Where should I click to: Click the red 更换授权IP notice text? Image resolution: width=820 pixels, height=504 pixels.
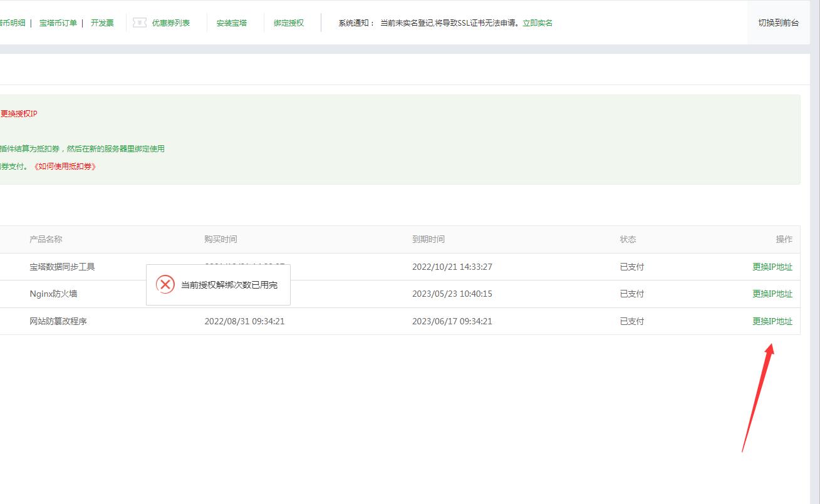coord(19,114)
